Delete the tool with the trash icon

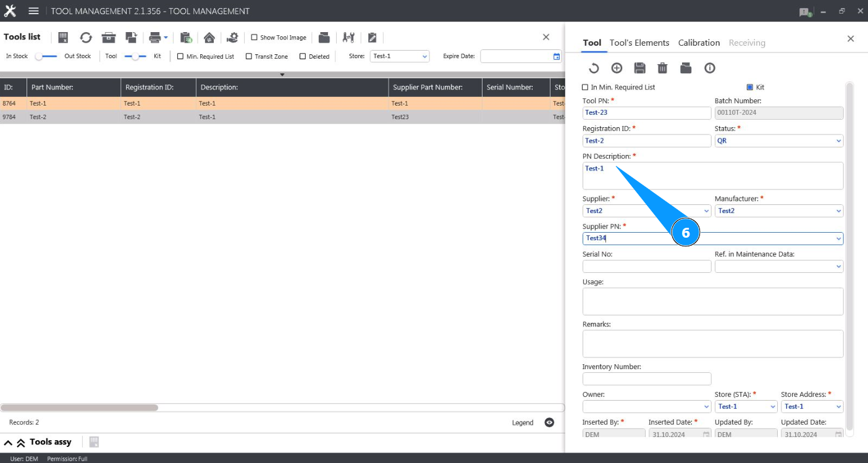pos(662,68)
